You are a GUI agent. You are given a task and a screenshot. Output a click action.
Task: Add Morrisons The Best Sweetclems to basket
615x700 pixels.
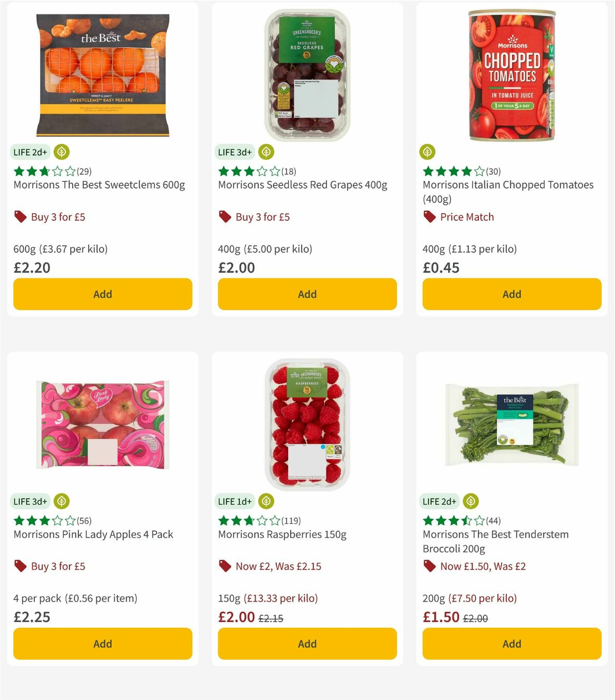pyautogui.click(x=102, y=294)
